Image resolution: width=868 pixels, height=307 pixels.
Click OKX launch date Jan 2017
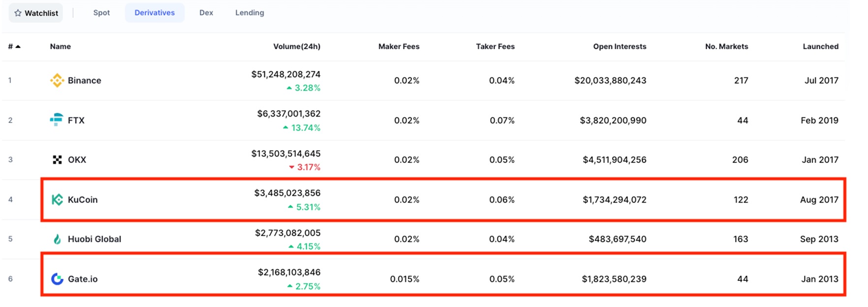coord(820,160)
